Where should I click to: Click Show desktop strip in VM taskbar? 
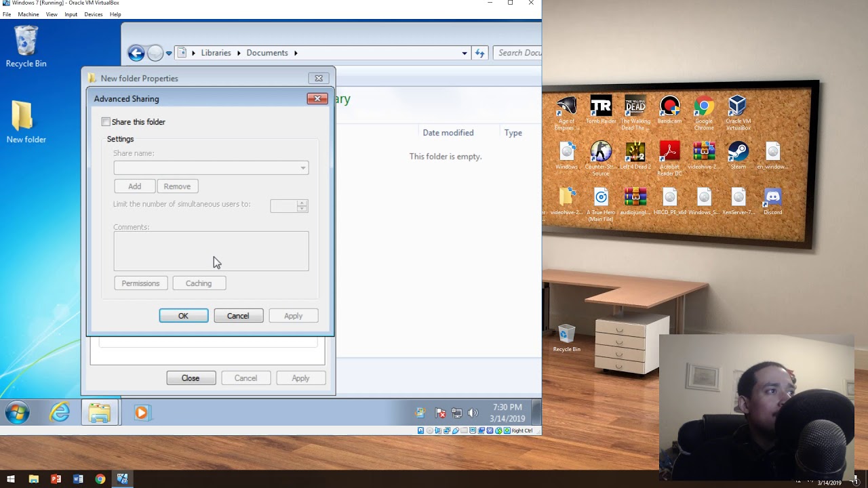pos(536,412)
